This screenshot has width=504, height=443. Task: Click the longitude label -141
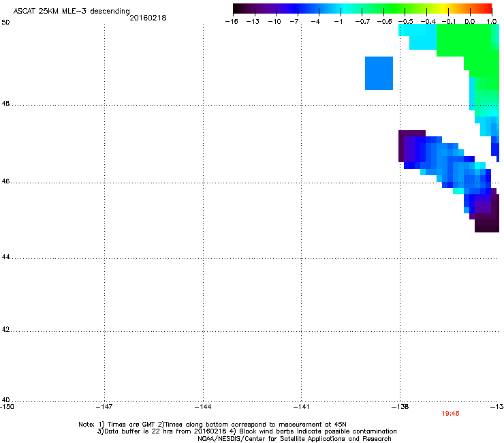click(x=301, y=407)
